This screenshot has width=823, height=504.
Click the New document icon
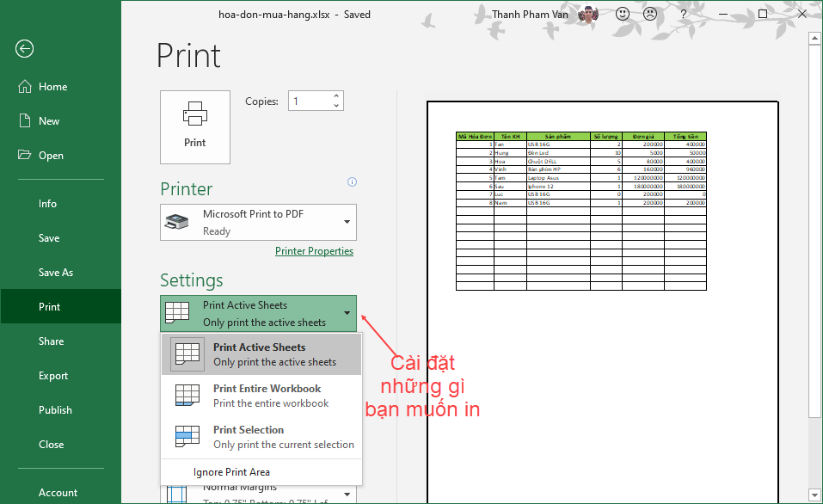click(25, 120)
